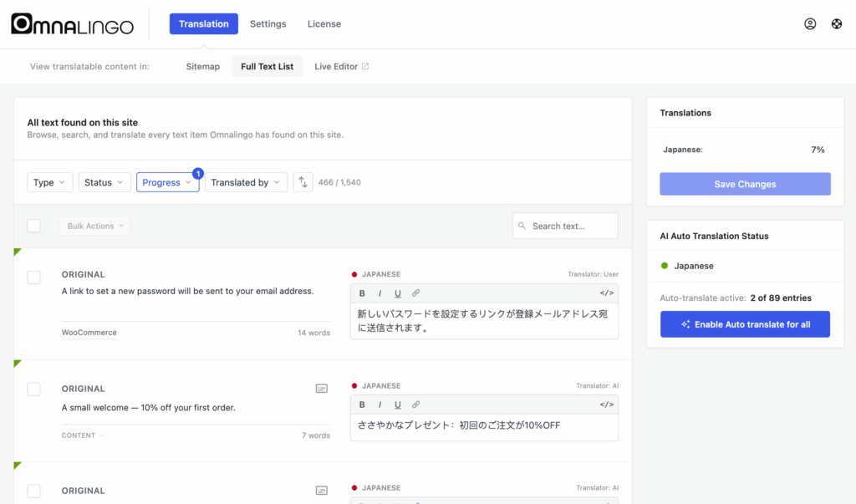Image resolution: width=856 pixels, height=504 pixels.
Task: Click in the Search text field
Action: (565, 226)
